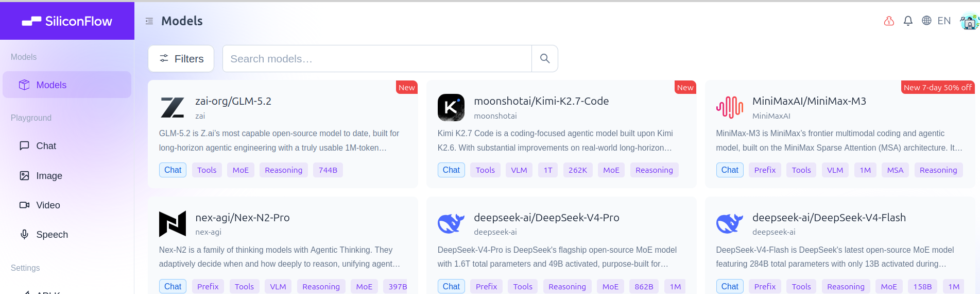The height and width of the screenshot is (294, 980).
Task: Click the Video camera icon
Action: click(x=24, y=205)
